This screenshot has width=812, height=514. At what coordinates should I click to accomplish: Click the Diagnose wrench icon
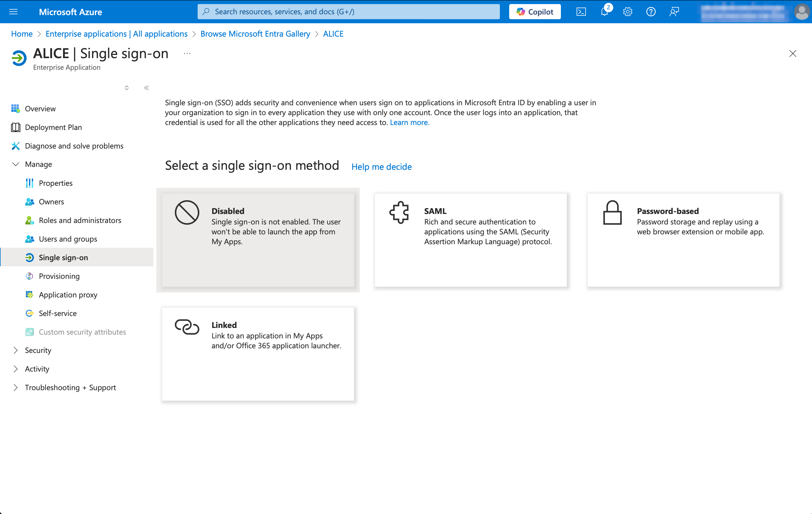[x=15, y=146]
